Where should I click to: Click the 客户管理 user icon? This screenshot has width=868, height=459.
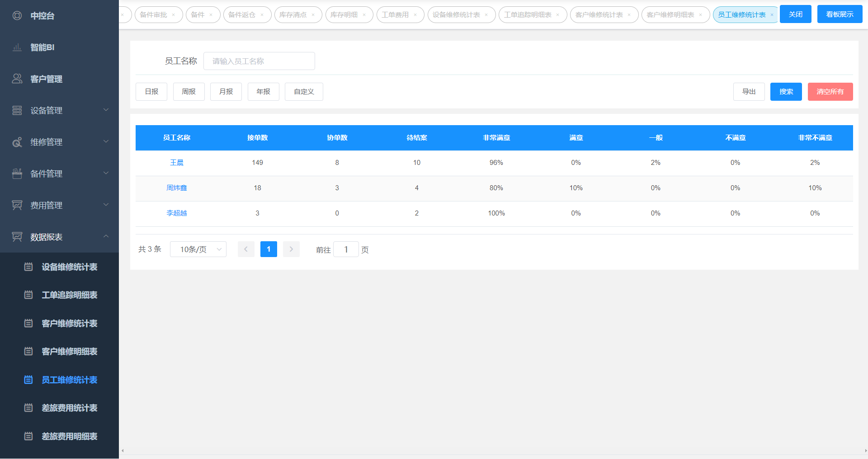tap(17, 79)
